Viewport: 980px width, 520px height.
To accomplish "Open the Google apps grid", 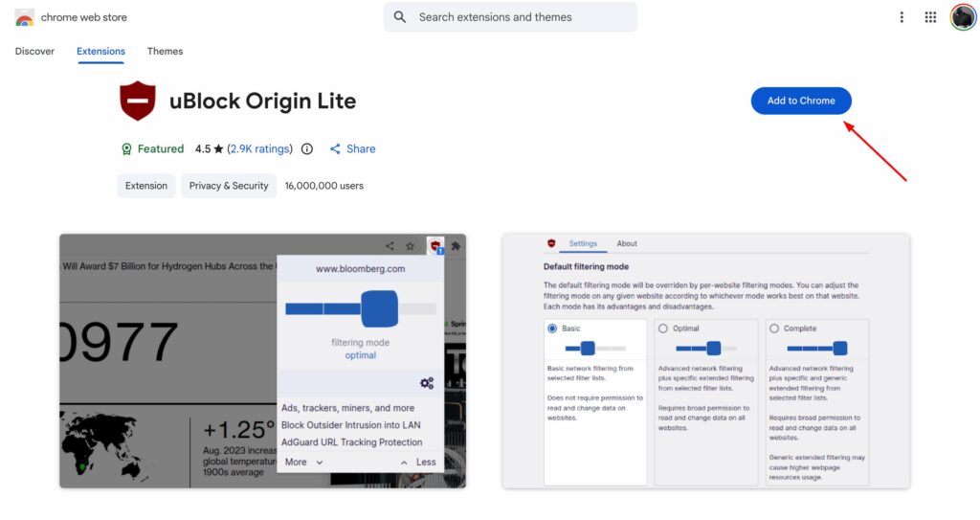I will tap(930, 17).
